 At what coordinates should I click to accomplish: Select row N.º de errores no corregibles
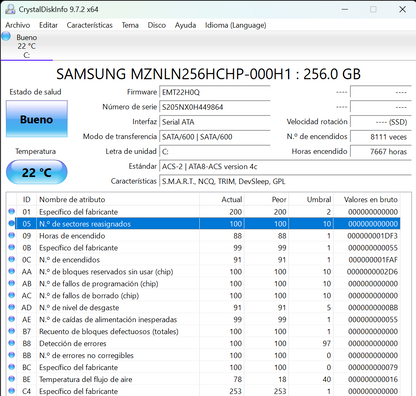point(203,355)
